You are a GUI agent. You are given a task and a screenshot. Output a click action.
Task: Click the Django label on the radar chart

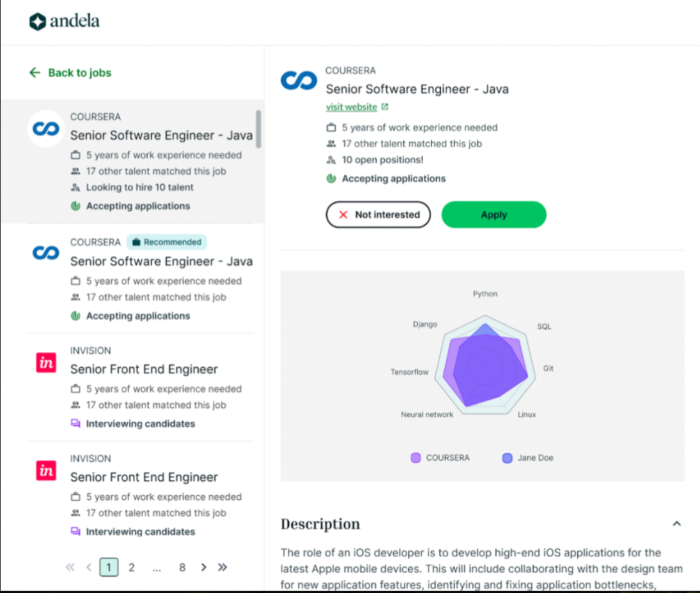tap(425, 324)
